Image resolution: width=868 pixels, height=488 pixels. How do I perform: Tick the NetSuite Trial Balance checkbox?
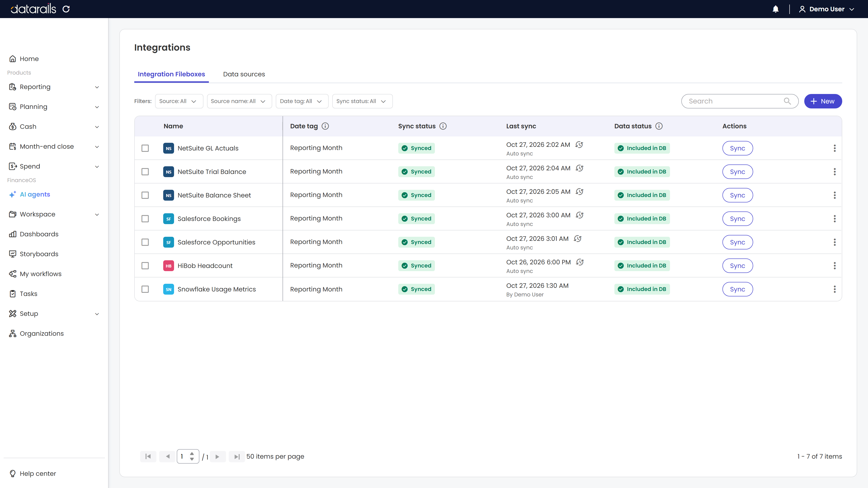145,172
